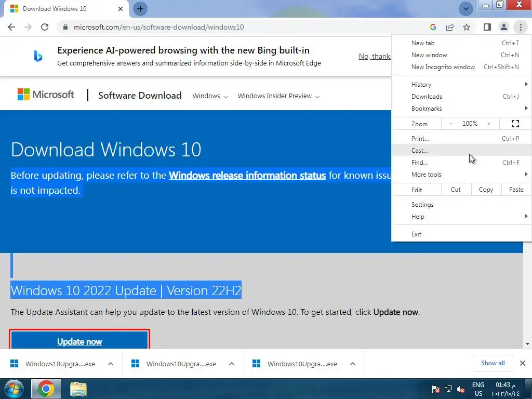Open File Explorer from the taskbar
The width and height of the screenshot is (532, 399).
pos(78,389)
